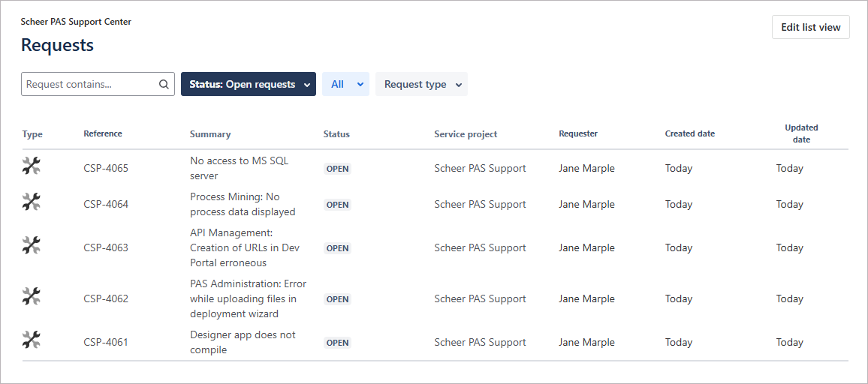Open the Scheer PAS Support Center link
Image resolution: width=868 pixels, height=384 pixels.
click(x=76, y=22)
